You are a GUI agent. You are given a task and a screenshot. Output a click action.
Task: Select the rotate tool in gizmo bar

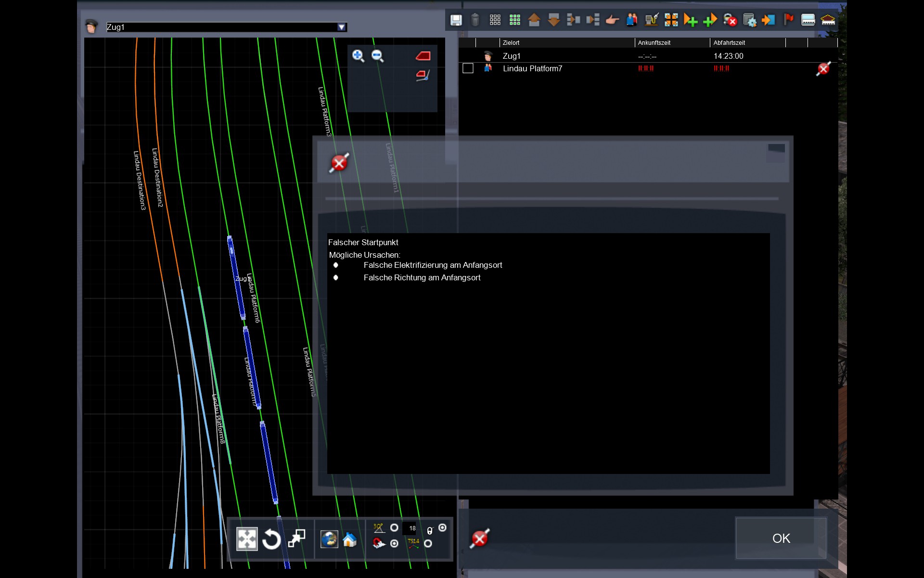click(271, 539)
